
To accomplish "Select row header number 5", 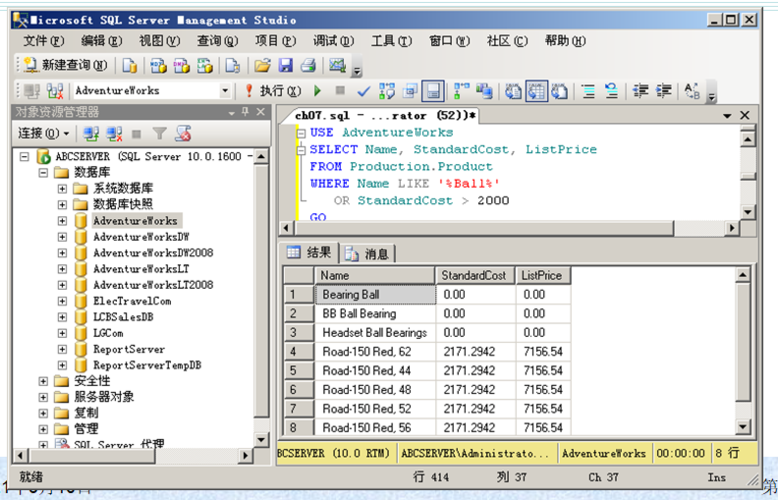I will point(299,371).
